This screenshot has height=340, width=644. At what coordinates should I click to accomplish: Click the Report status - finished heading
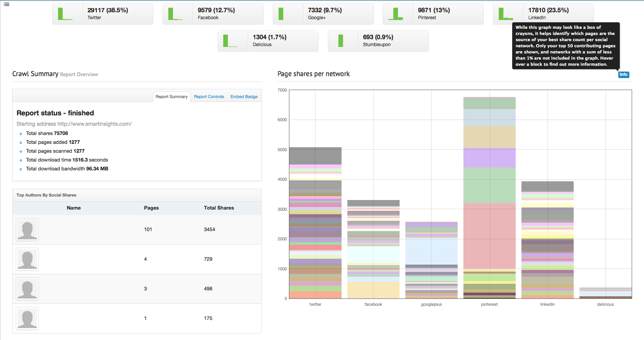coord(55,113)
